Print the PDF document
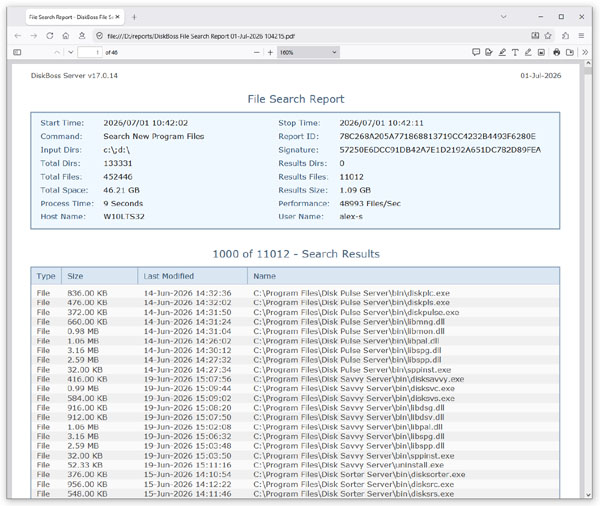Screen dimensions: 600x506 557,52
